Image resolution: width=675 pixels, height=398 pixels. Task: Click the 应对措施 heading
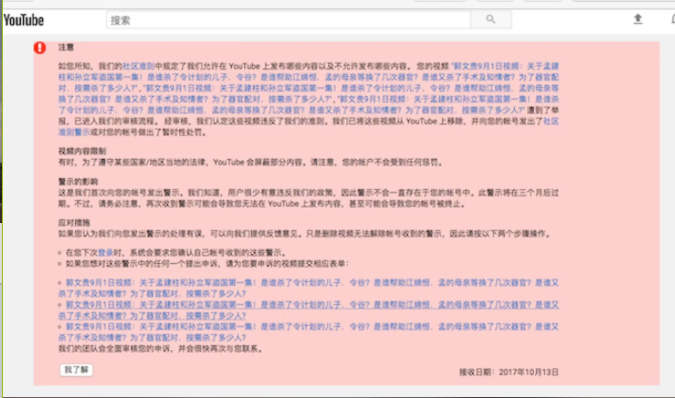coord(74,222)
